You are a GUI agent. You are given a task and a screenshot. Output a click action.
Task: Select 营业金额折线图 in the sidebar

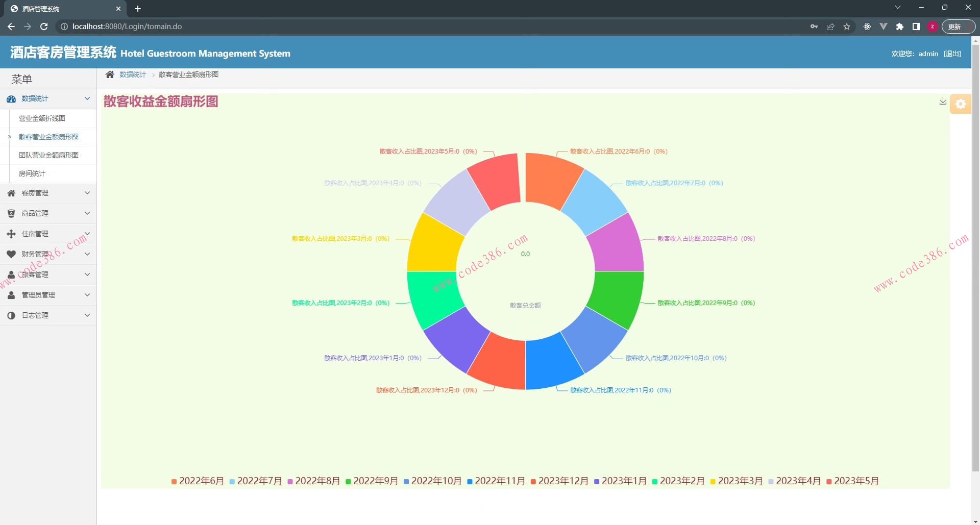(x=42, y=118)
